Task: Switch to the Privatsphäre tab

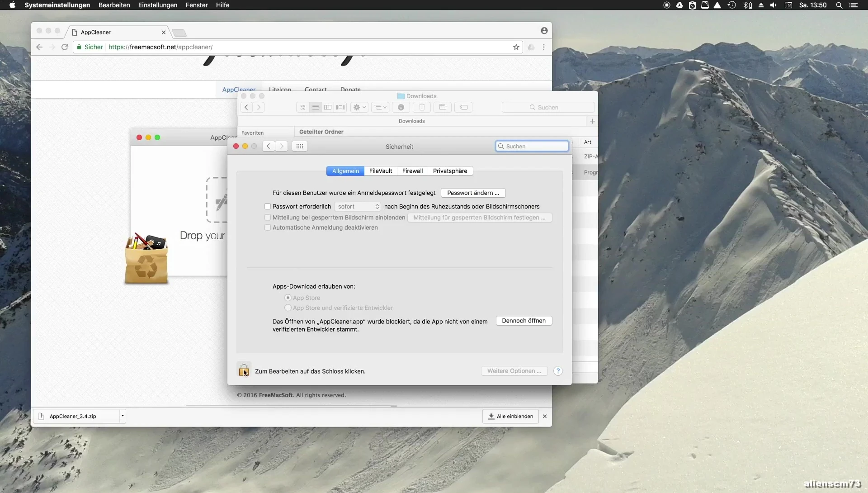Action: (x=450, y=171)
